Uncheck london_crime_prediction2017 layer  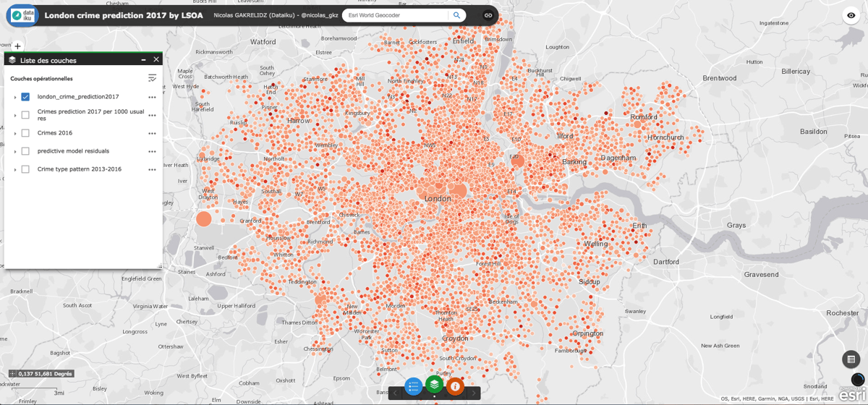(x=25, y=97)
